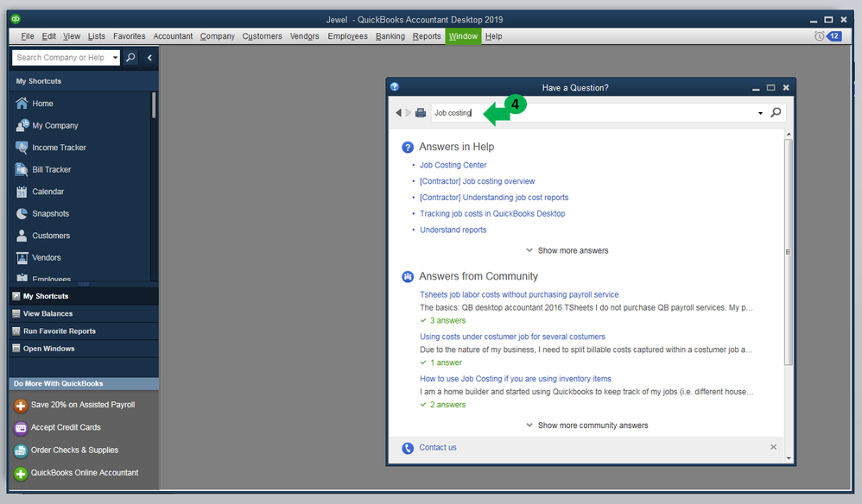The height and width of the screenshot is (504, 862).
Task: Open Understanding job cost reports link
Action: tap(494, 197)
